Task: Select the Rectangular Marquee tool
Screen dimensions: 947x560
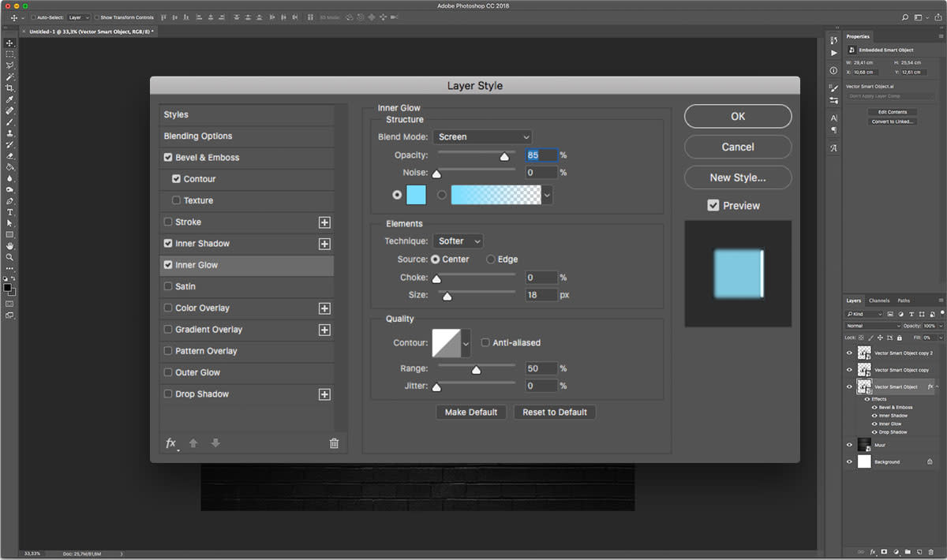Action: (x=10, y=54)
